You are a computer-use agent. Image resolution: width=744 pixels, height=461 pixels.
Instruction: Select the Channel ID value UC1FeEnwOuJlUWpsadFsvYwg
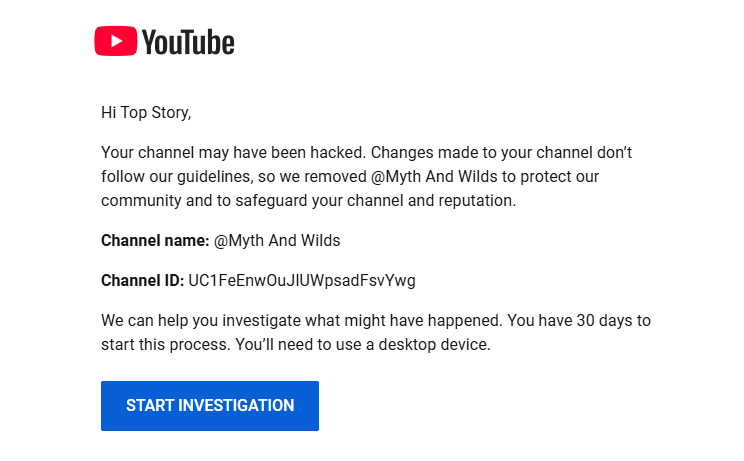(x=302, y=281)
